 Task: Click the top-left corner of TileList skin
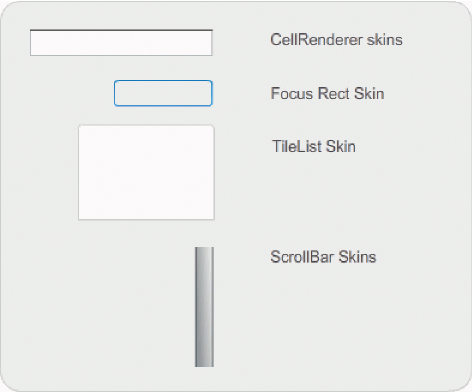pyautogui.click(x=79, y=126)
